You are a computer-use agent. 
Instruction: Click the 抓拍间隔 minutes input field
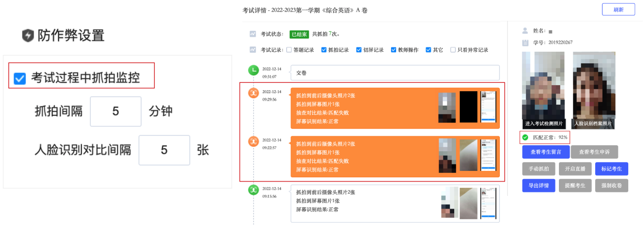coord(116,111)
